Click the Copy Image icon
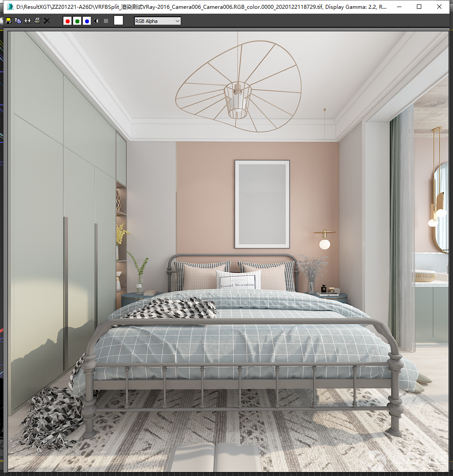Image resolution: width=453 pixels, height=476 pixels. pos(18,21)
